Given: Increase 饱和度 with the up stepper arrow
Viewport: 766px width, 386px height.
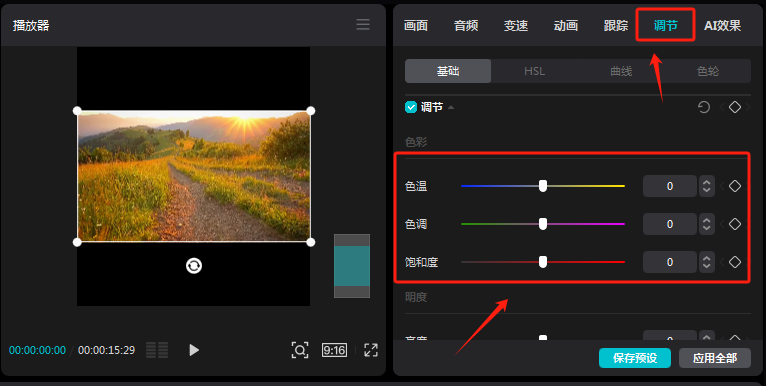Looking at the screenshot, I should click(706, 257).
